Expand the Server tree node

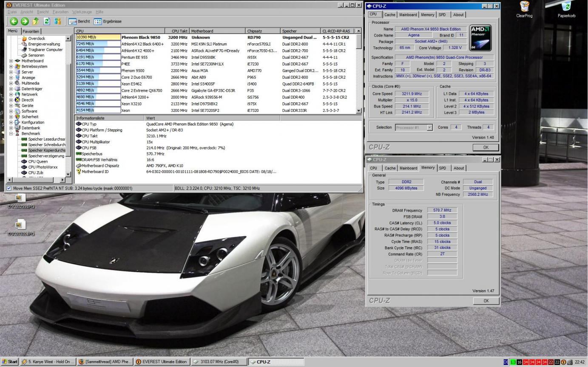pos(11,72)
